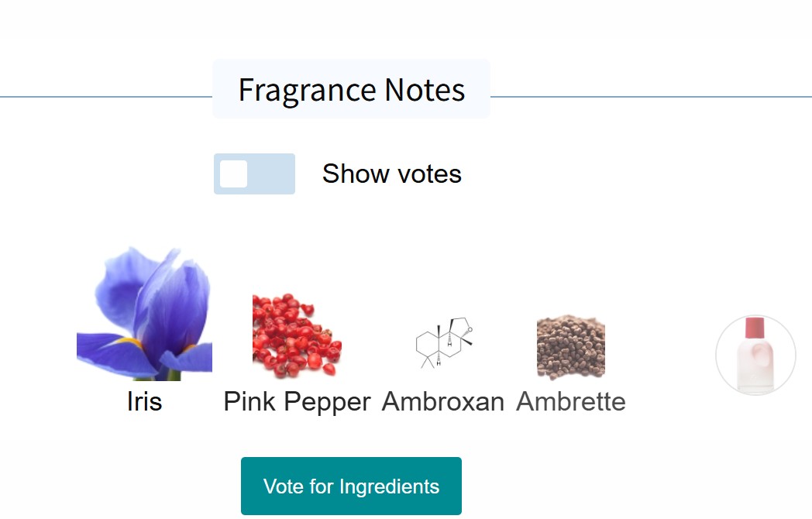Follow the Pink Pepper text link

tap(297, 401)
